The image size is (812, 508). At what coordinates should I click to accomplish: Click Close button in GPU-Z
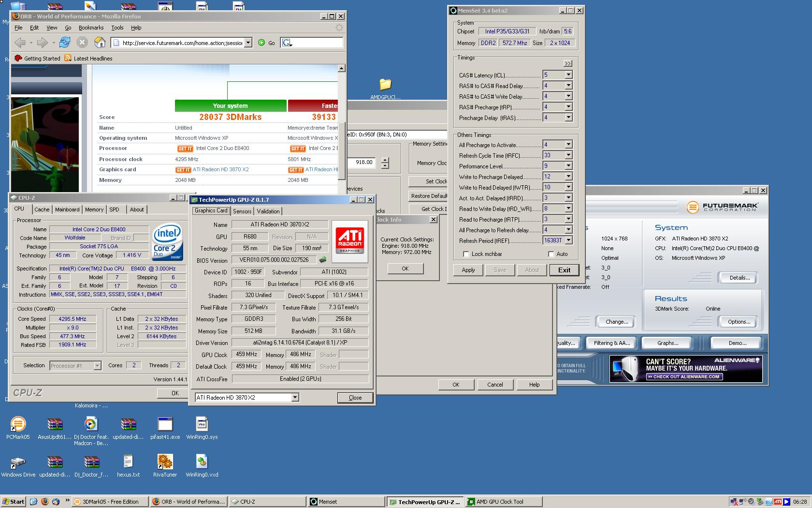[x=355, y=398]
